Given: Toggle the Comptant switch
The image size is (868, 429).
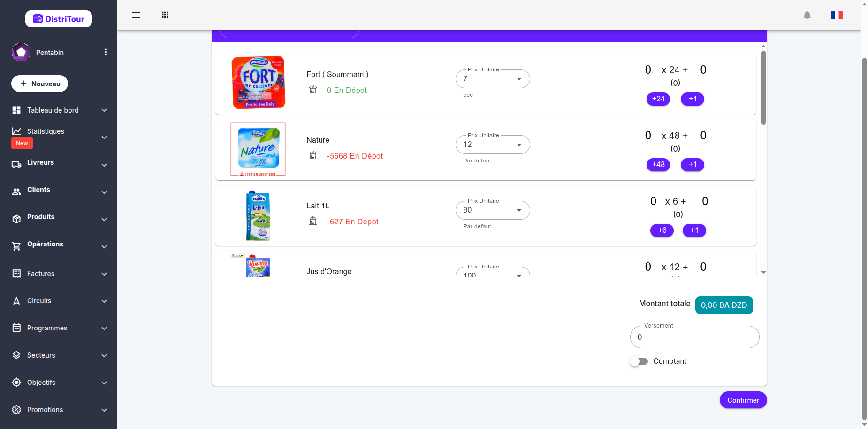Looking at the screenshot, I should pos(639,361).
